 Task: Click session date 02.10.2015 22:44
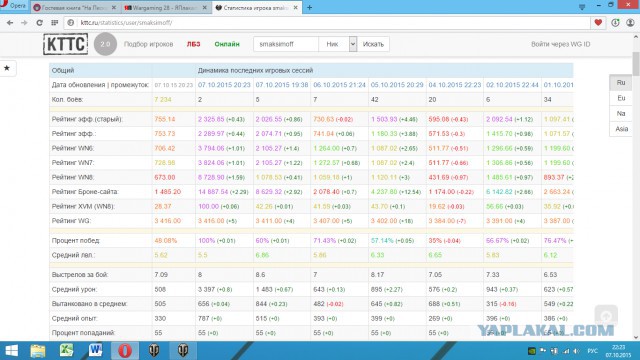(512, 85)
